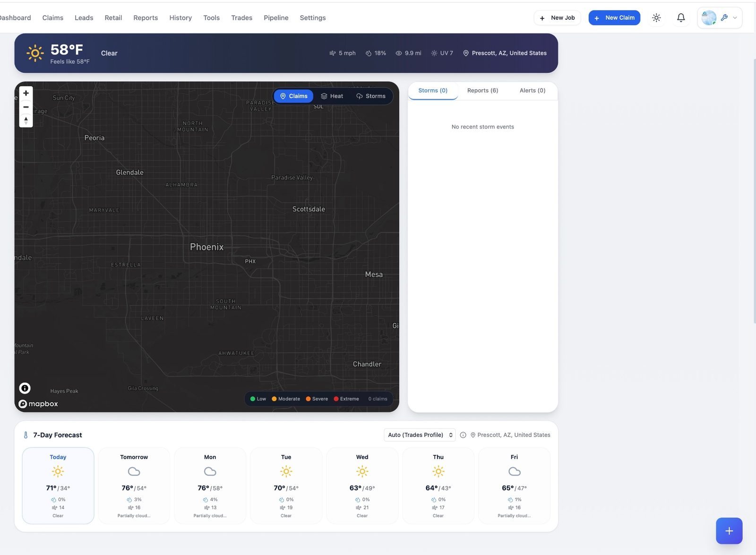The image size is (756, 555).
Task: Click the wrench icon next to avatar
Action: tap(724, 17)
